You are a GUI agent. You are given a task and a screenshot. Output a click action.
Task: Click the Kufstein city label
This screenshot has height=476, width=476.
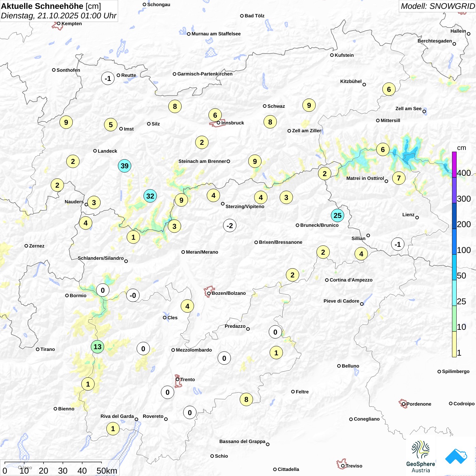tap(344, 55)
